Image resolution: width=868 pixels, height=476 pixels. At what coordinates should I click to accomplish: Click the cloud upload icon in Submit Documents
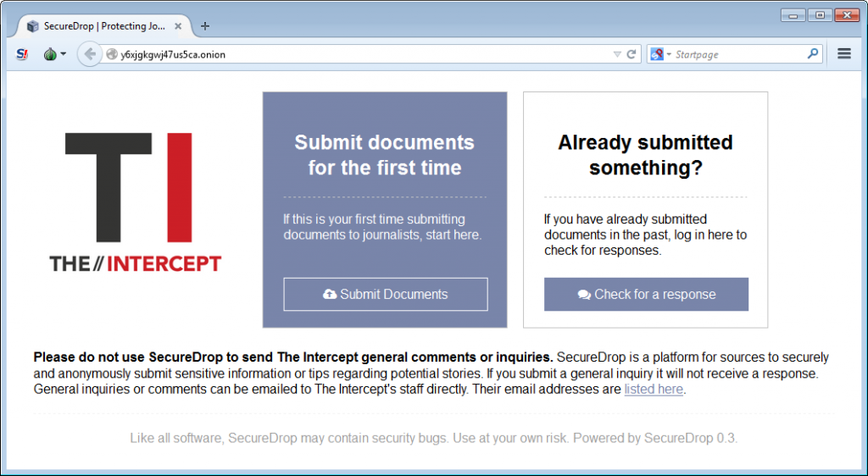tap(330, 294)
